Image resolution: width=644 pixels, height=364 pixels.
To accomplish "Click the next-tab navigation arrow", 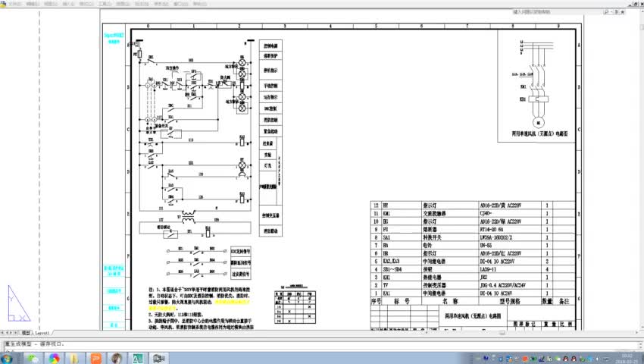I will coord(11,333).
